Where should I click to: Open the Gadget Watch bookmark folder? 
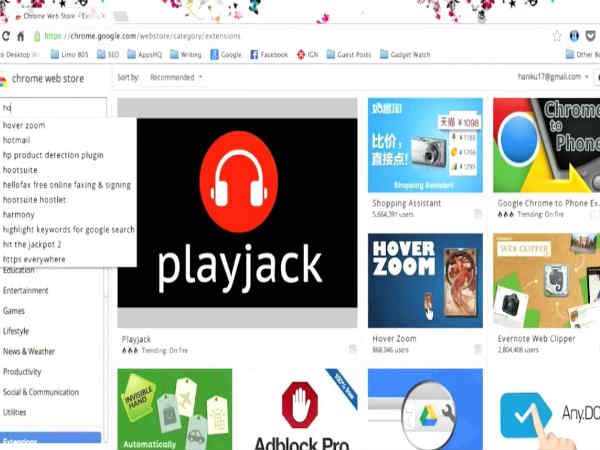[405, 54]
